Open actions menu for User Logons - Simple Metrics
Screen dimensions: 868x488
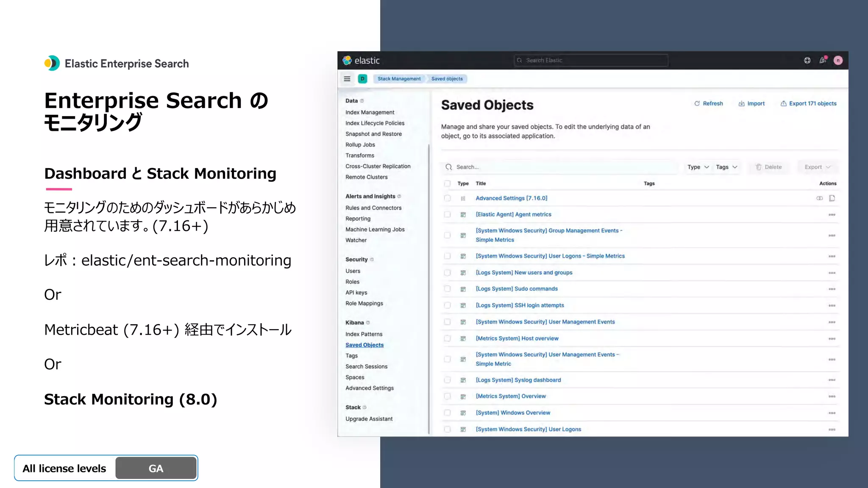click(x=832, y=256)
